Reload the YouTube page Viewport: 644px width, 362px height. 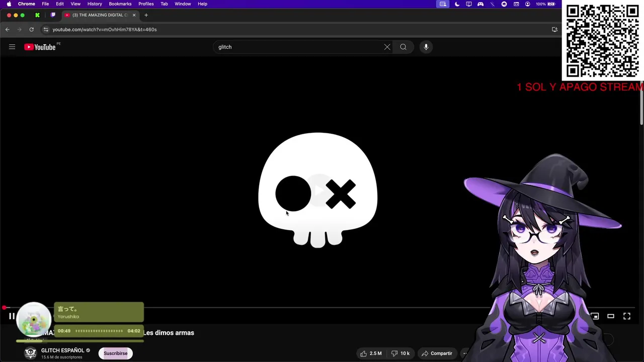[x=31, y=29]
